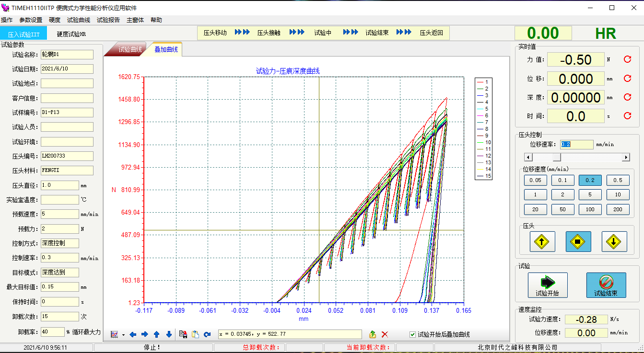This screenshot has width=644, height=353.
Task: Select the 100 mm/min displacement speed
Action: [590, 209]
